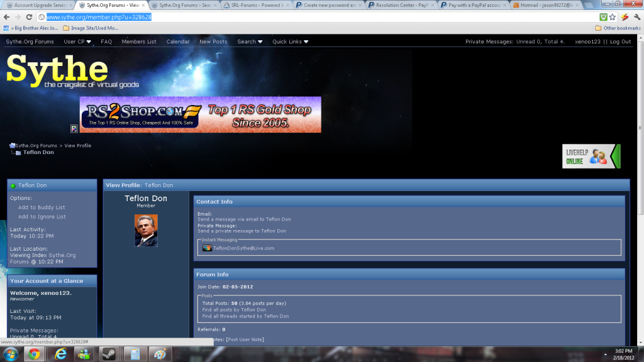Go to Sythe.Org Forums in the navbar
The height and width of the screenshot is (362, 644).
pos(30,41)
